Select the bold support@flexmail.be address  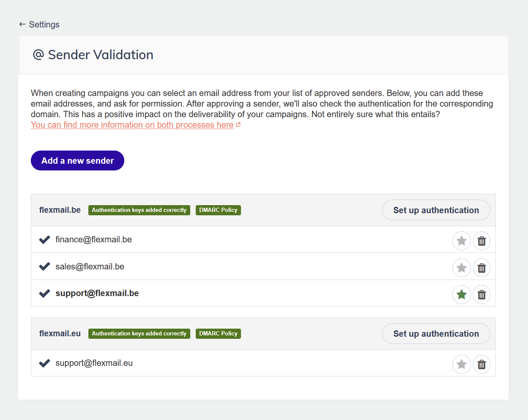coord(97,293)
